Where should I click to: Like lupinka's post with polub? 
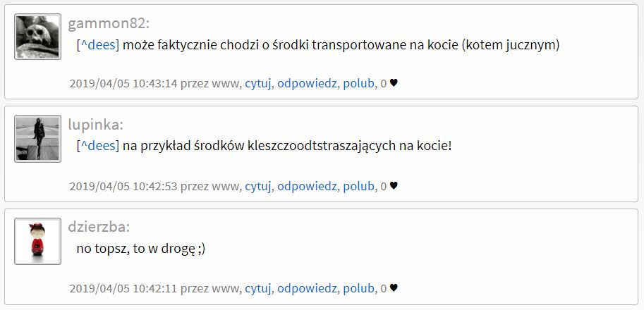click(358, 186)
